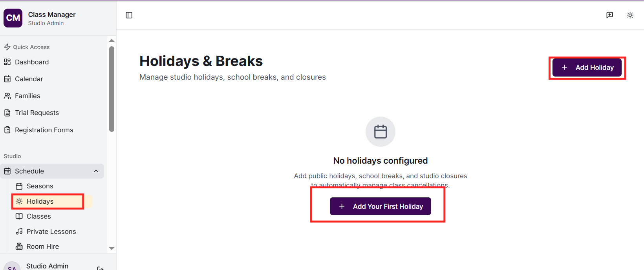Viewport: 644px width, 270px height.
Task: Toggle the sidebar panel icon
Action: click(x=129, y=15)
